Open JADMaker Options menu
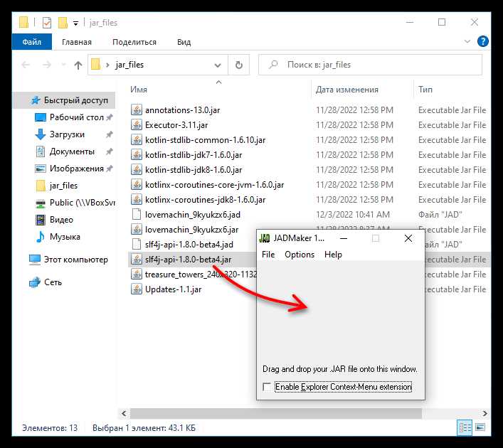 pos(300,255)
